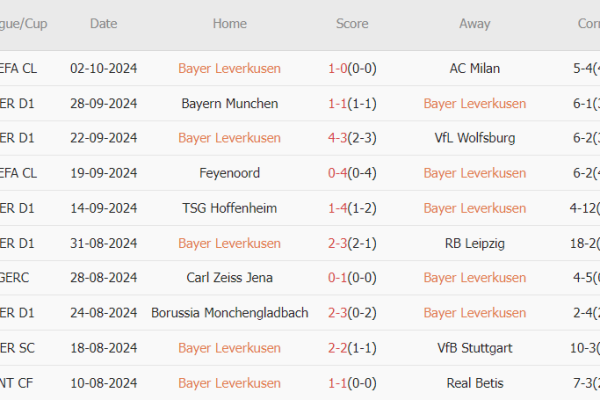This screenshot has width=600, height=400.
Task: Select the VfL Wolfsburg team name
Action: coord(475,138)
